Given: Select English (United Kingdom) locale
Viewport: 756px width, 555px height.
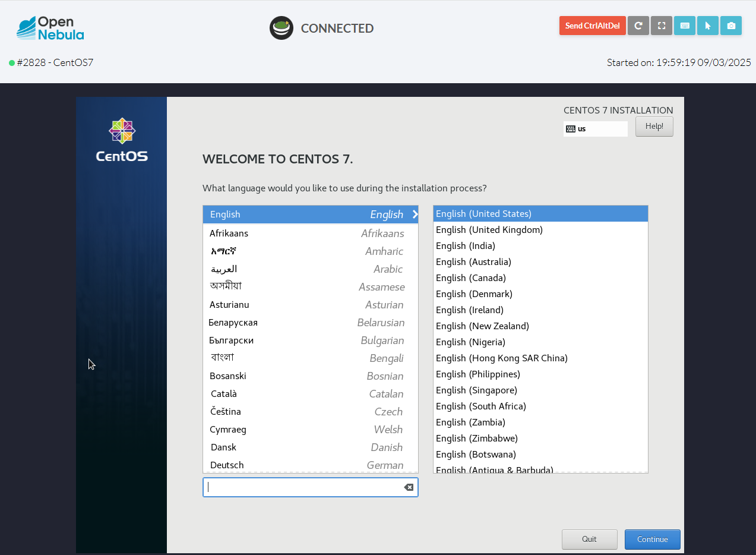Looking at the screenshot, I should [x=540, y=230].
